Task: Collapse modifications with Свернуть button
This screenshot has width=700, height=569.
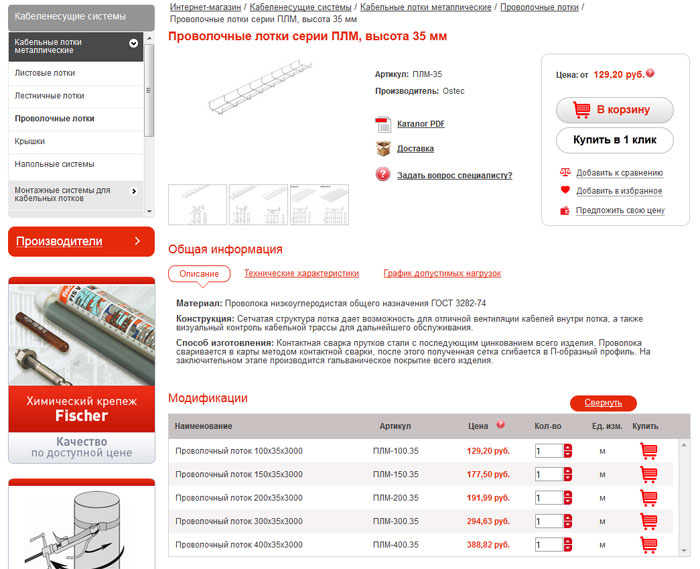Action: click(x=603, y=403)
